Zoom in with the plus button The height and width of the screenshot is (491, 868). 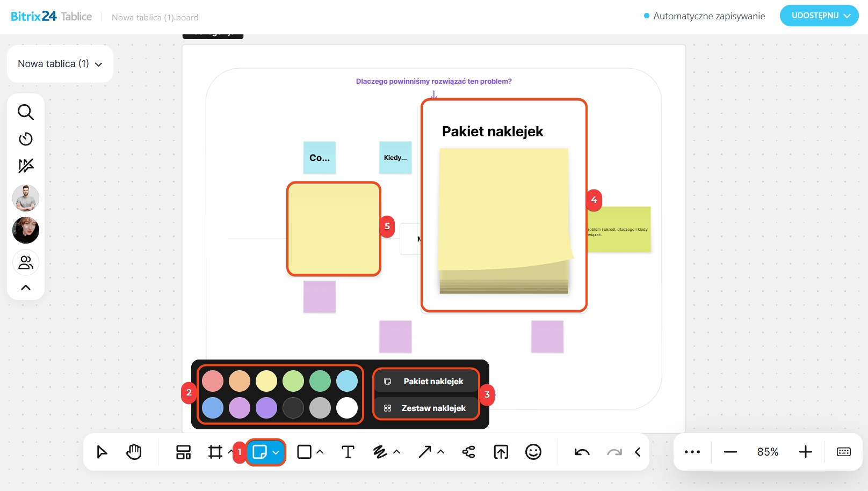coord(806,452)
